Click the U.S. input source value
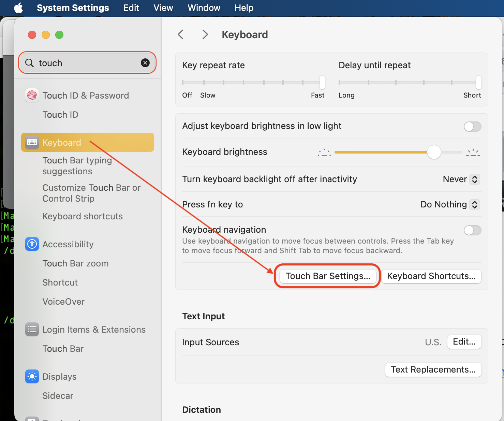The width and height of the screenshot is (504, 421). pos(433,342)
